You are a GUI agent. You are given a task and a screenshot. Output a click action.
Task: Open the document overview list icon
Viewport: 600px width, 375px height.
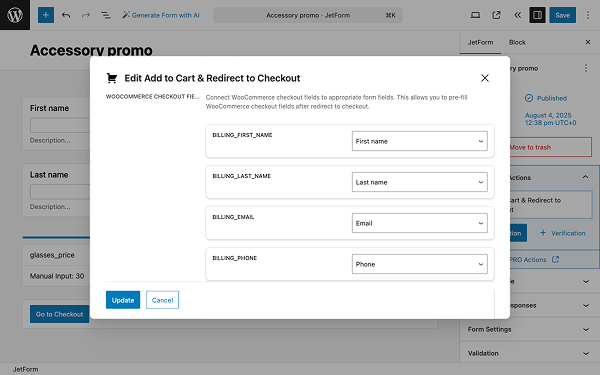(106, 15)
